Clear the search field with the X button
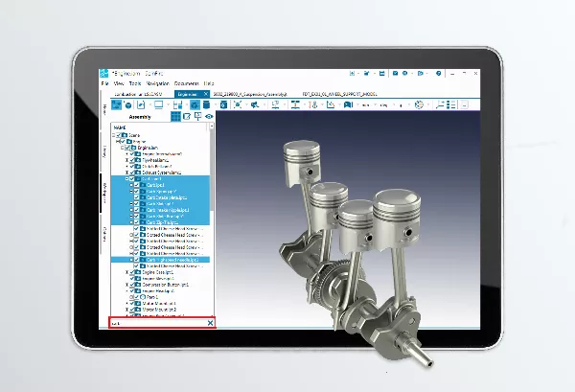 (210, 324)
